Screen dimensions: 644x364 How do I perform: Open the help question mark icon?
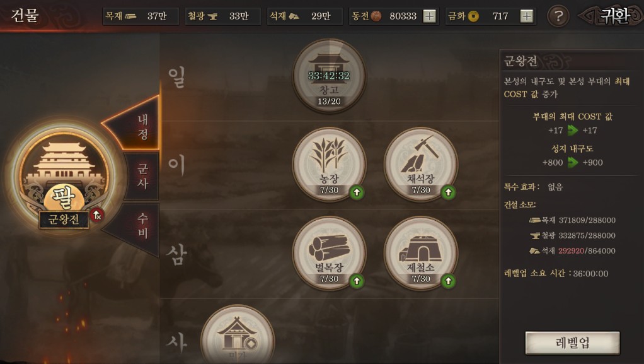tap(558, 16)
